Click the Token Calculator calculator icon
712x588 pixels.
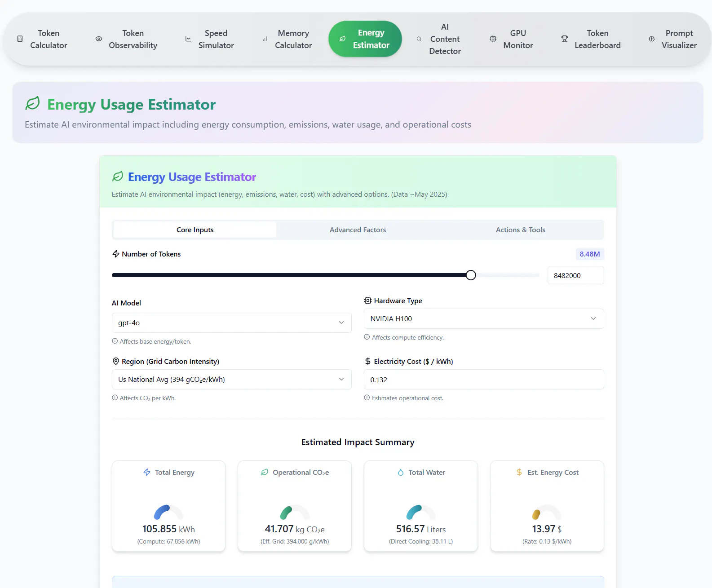20,39
